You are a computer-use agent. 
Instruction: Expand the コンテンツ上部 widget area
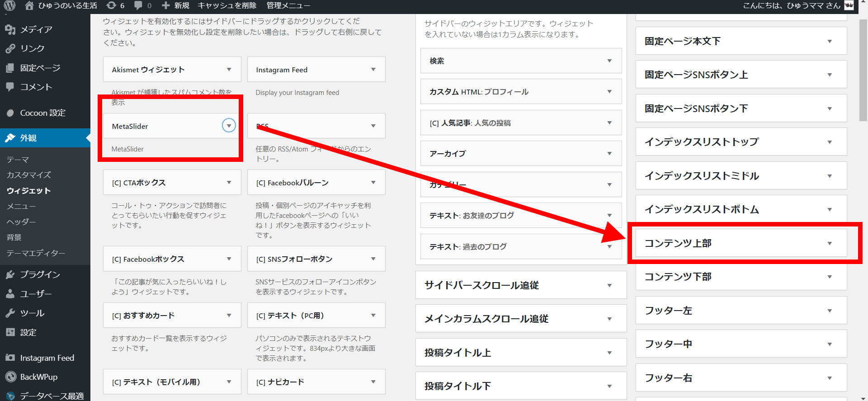coord(829,243)
